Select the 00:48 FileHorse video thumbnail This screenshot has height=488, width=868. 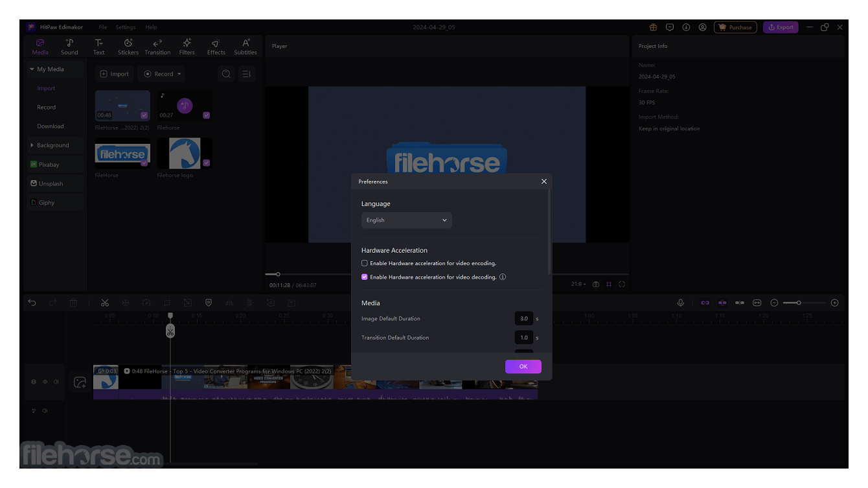click(x=122, y=106)
